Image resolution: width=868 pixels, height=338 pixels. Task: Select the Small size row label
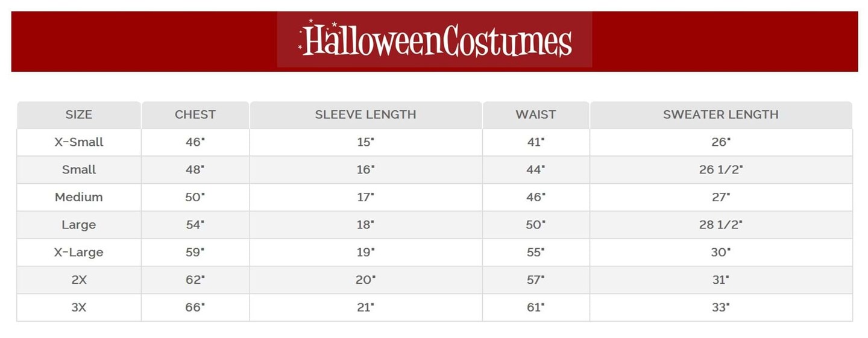pyautogui.click(x=79, y=170)
